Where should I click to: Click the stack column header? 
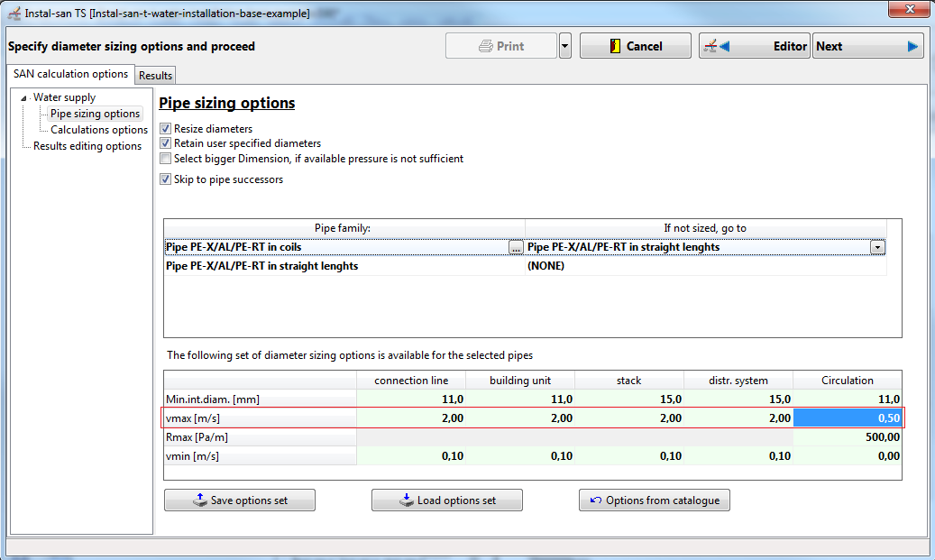(629, 380)
